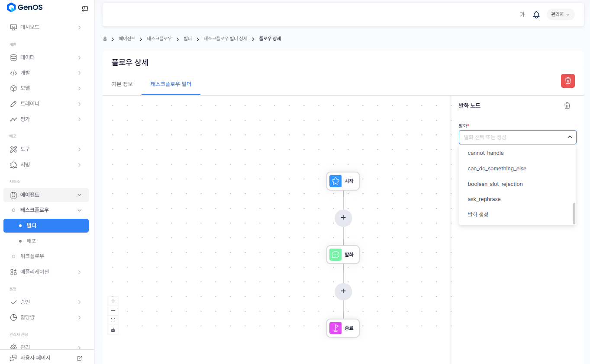Fit the canvas view to screen
Image resolution: width=590 pixels, height=364 pixels.
tap(113, 320)
